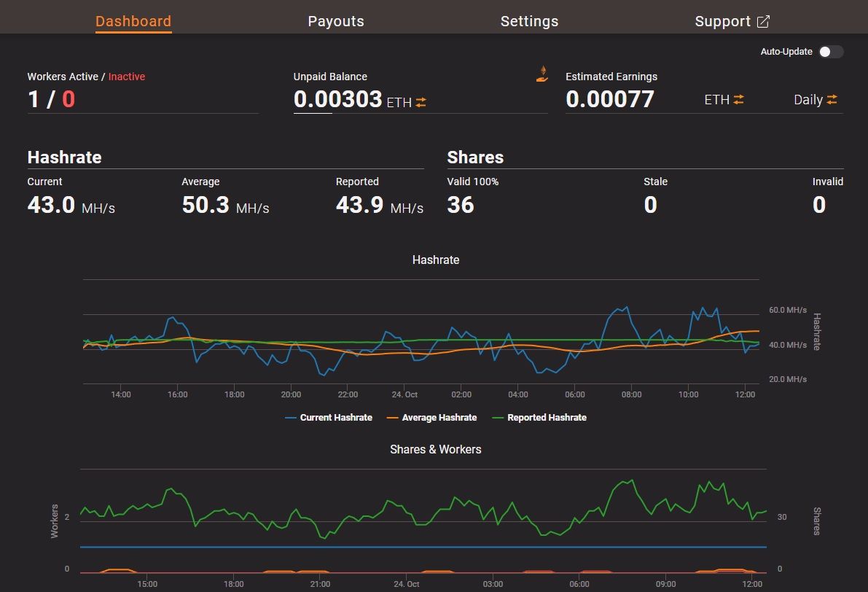Click the blue Current Hashrate legend line

coord(291,418)
